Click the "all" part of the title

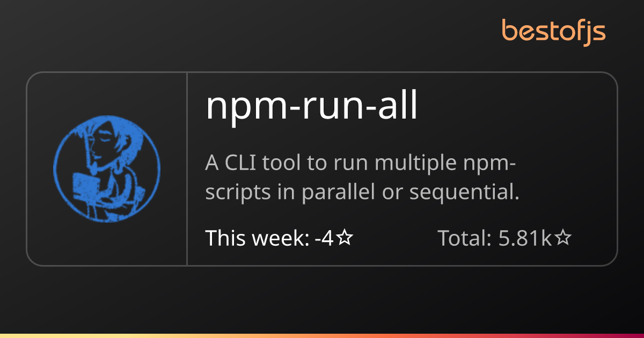(x=398, y=107)
